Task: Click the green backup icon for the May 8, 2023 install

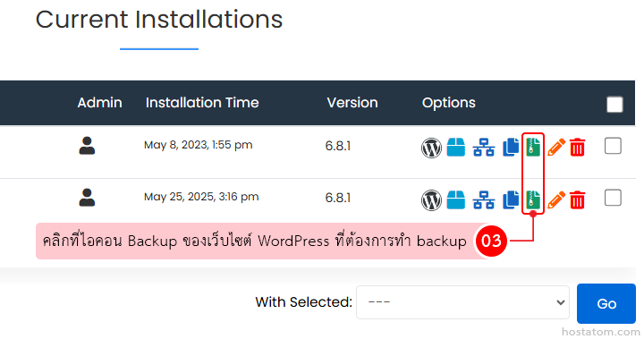Action: [x=533, y=147]
